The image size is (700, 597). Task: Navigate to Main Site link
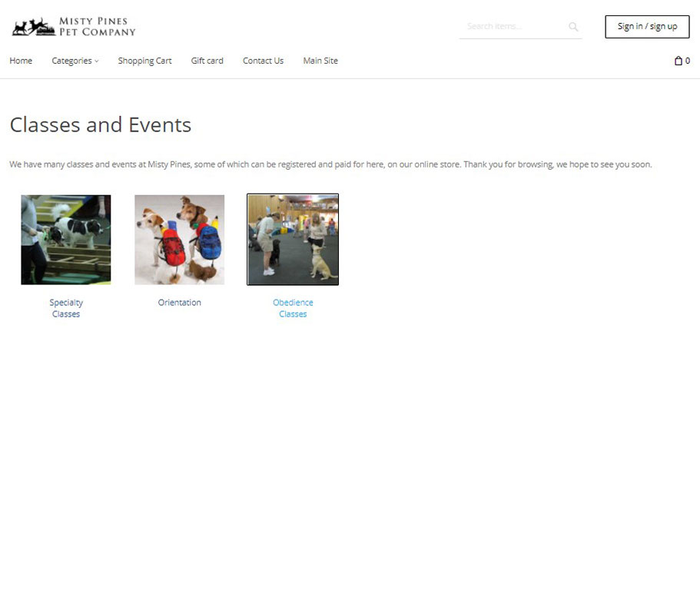[320, 61]
